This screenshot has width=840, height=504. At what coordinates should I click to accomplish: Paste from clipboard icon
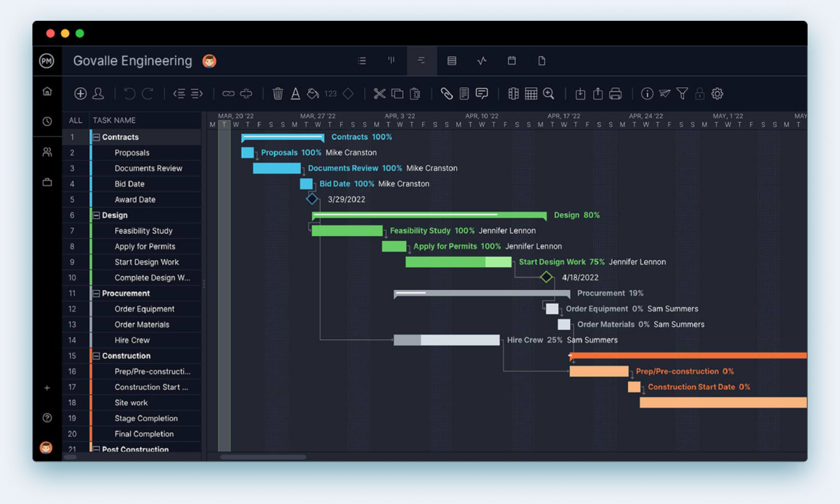pyautogui.click(x=415, y=94)
